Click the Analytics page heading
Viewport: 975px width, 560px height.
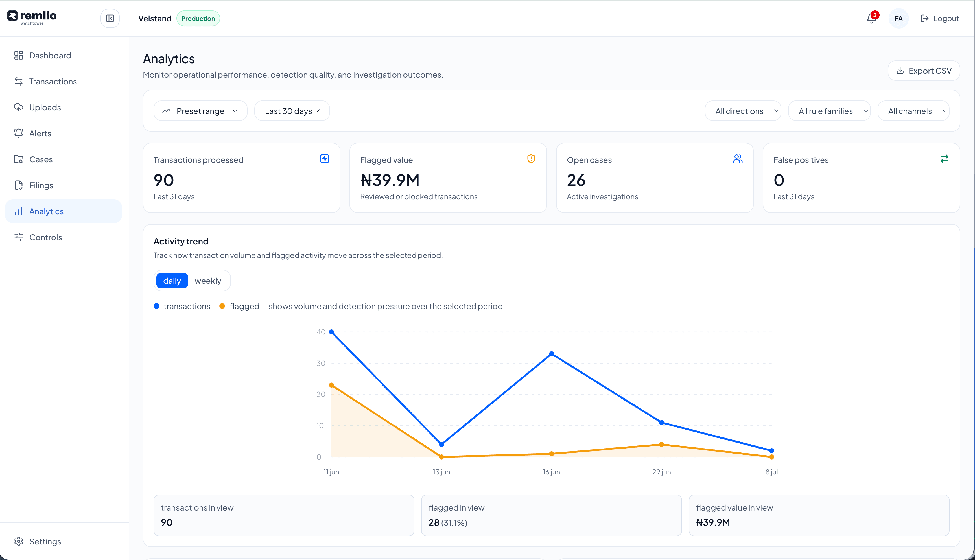[x=169, y=58]
